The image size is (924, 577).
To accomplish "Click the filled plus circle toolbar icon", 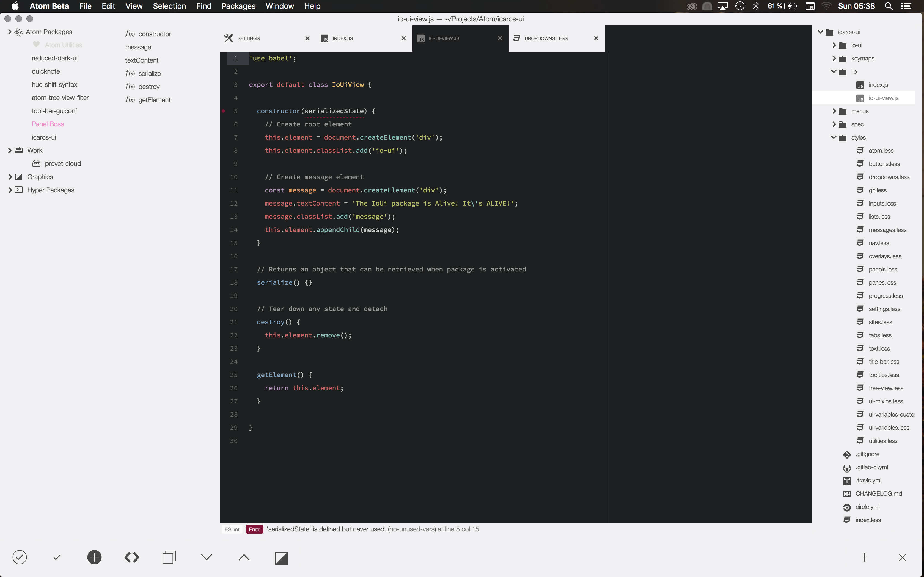I will pyautogui.click(x=94, y=557).
